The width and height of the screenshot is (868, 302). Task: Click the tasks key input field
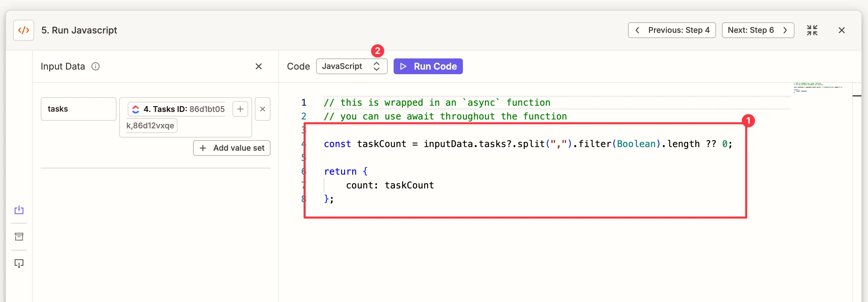[x=78, y=109]
